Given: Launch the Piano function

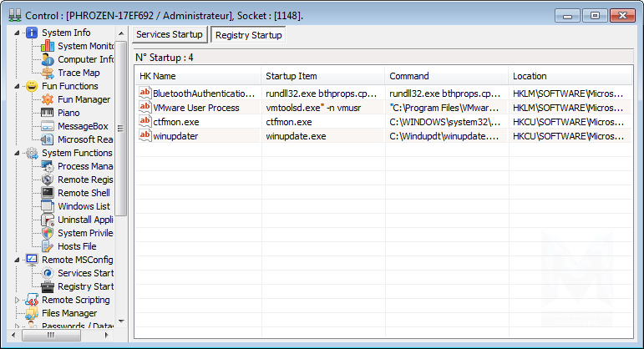Looking at the screenshot, I should (x=68, y=113).
